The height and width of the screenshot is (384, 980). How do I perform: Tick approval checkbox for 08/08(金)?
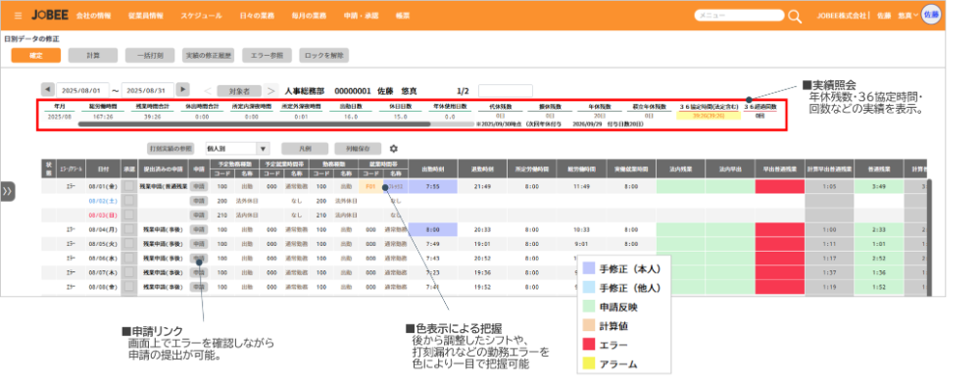128,287
